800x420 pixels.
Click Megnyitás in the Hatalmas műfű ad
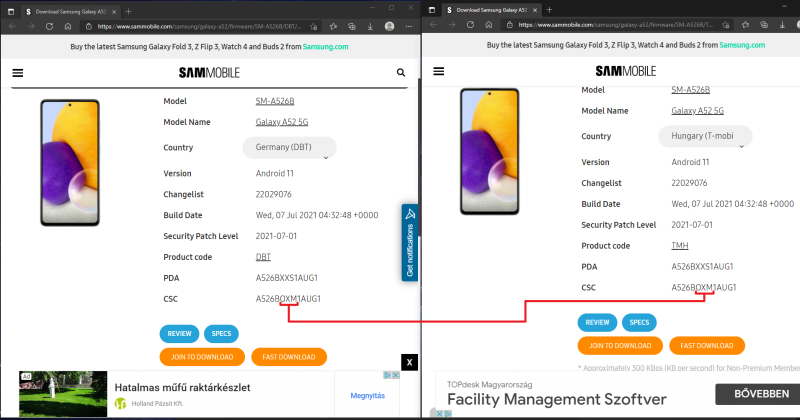(x=367, y=396)
